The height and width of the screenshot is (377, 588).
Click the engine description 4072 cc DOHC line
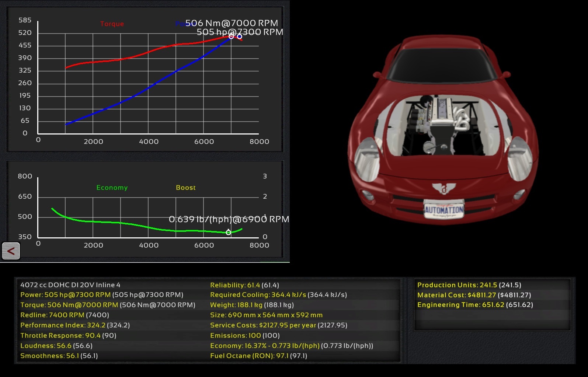tap(70, 285)
